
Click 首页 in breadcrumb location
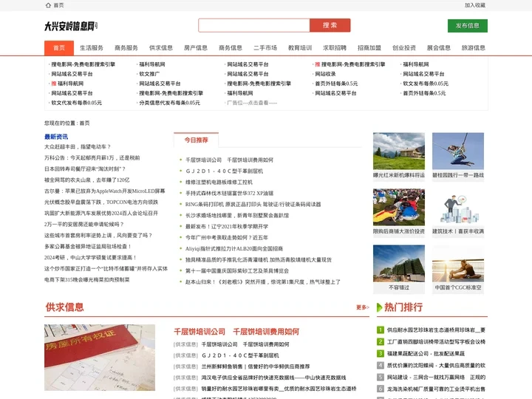pos(84,123)
